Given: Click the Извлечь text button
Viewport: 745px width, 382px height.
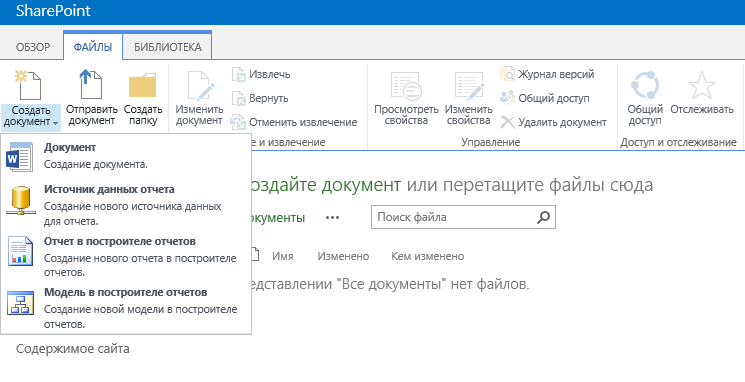Looking at the screenshot, I should (269, 75).
